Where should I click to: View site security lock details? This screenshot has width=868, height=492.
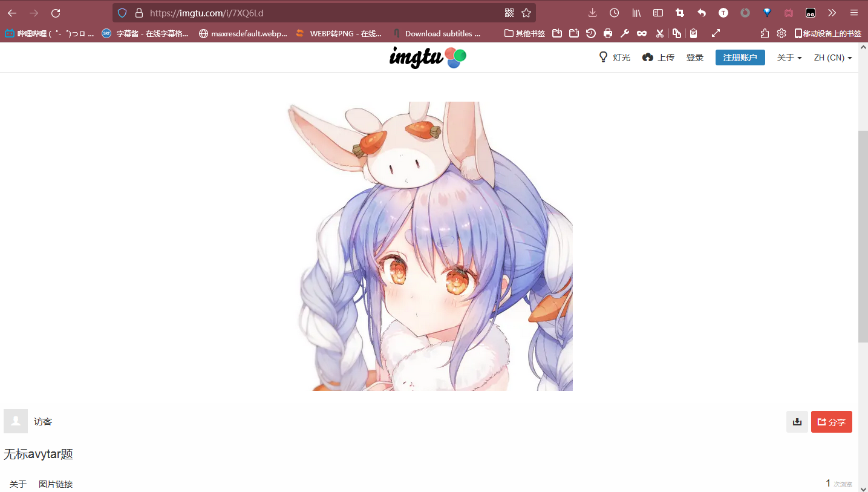click(139, 13)
